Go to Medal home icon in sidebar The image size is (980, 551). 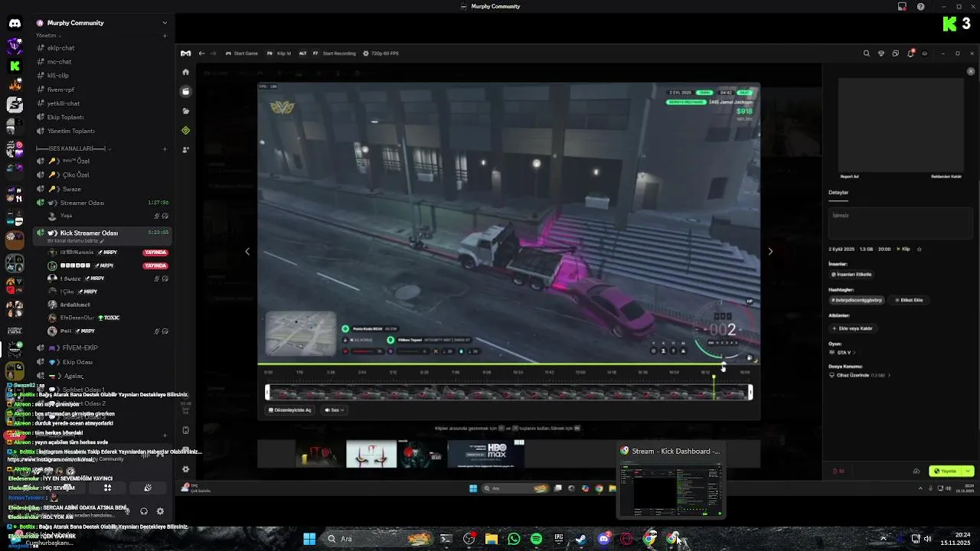tap(185, 72)
